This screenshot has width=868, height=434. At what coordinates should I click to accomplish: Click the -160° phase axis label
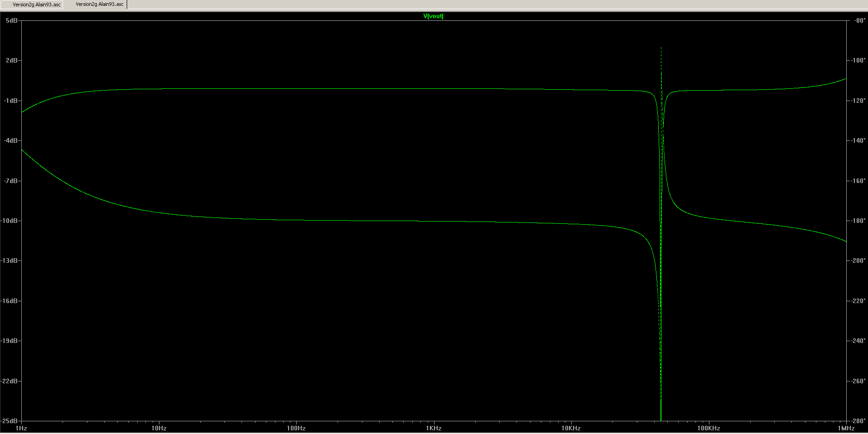point(858,181)
